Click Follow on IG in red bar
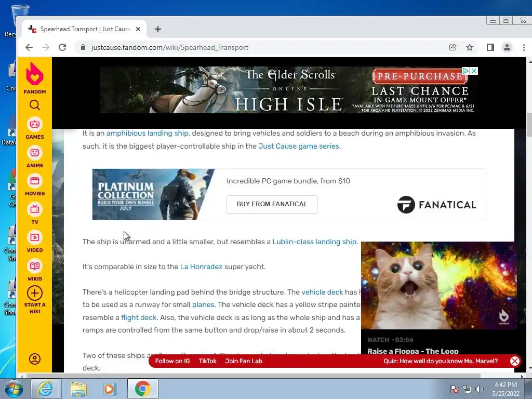 [x=172, y=361]
